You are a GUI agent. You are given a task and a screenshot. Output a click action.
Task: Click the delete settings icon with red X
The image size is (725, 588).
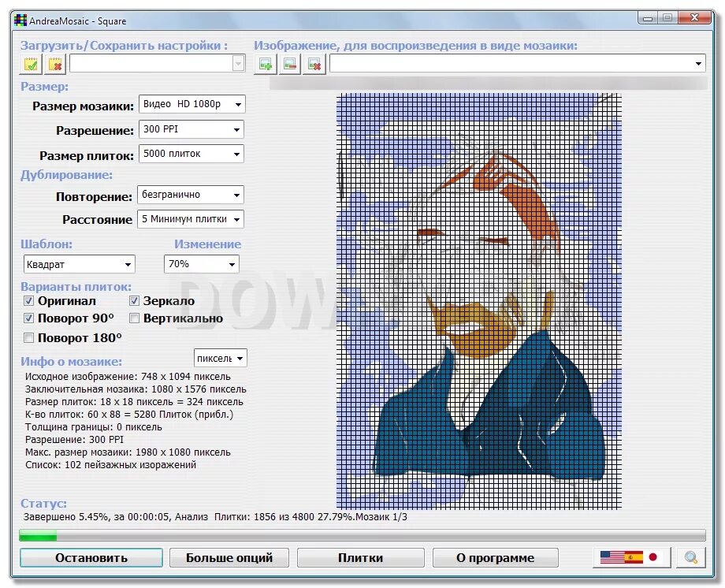pos(55,64)
